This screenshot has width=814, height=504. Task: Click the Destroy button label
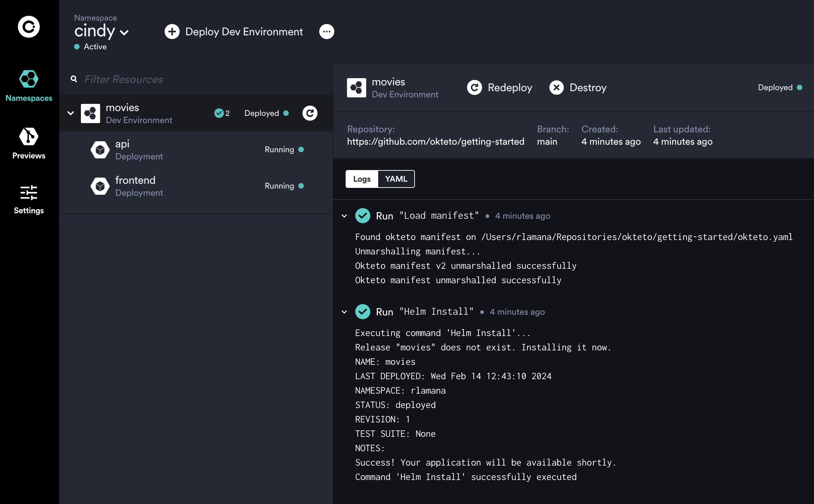click(x=588, y=88)
